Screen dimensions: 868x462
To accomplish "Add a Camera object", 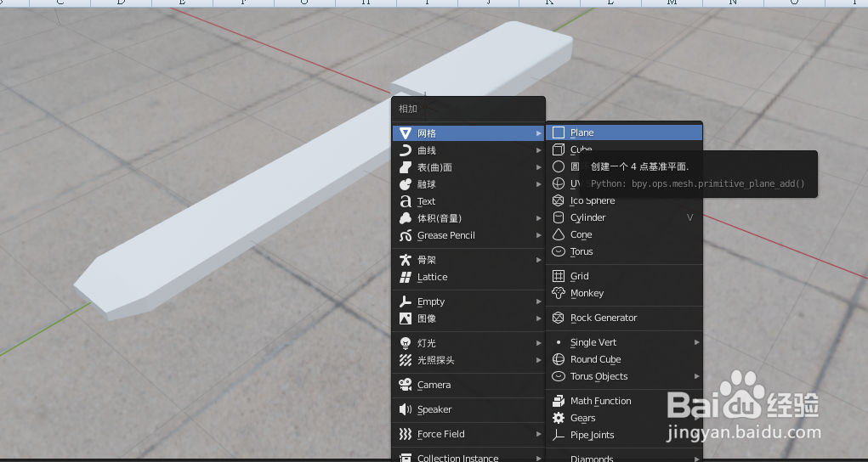I will click(468, 385).
